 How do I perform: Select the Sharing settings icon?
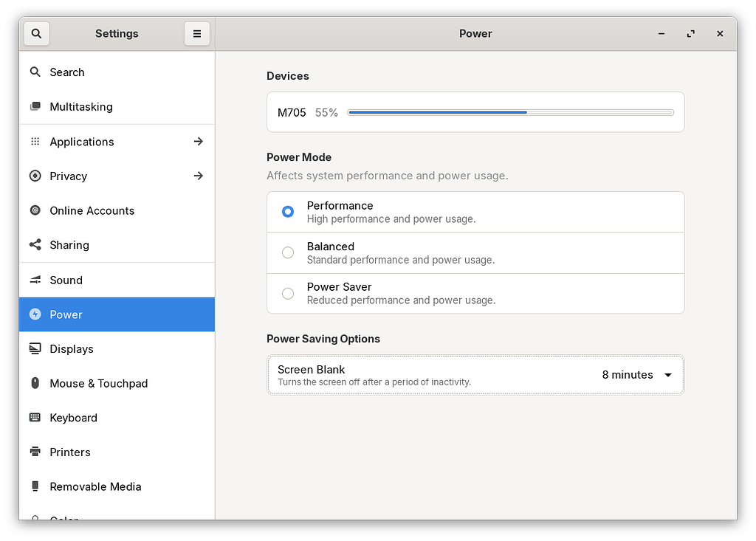coord(35,245)
